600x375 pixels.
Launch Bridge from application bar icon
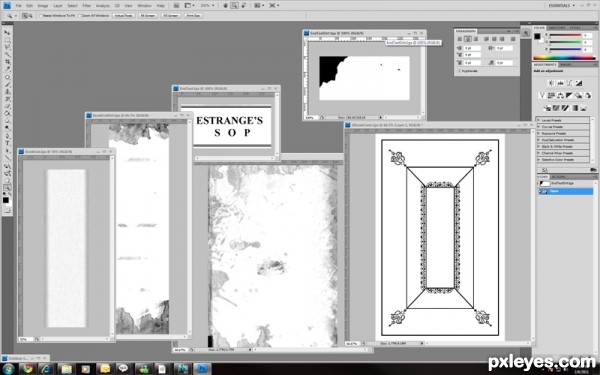pos(176,5)
